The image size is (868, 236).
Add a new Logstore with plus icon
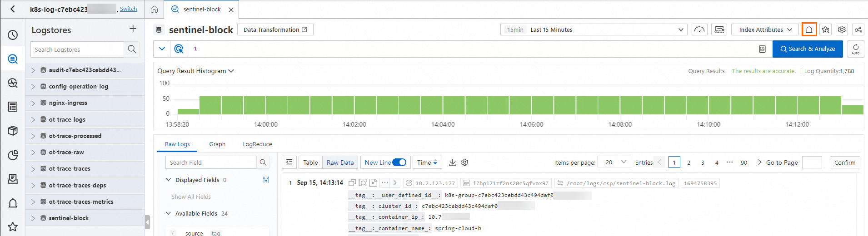coord(133,29)
